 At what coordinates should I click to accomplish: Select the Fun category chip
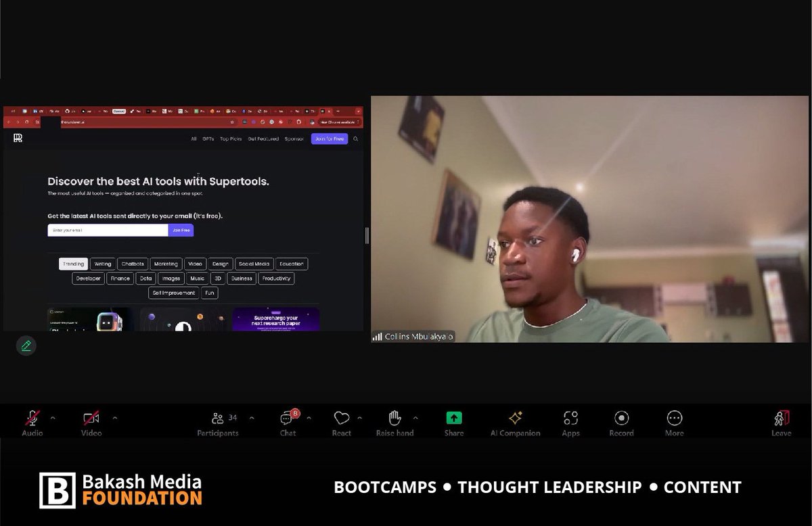pyautogui.click(x=210, y=293)
